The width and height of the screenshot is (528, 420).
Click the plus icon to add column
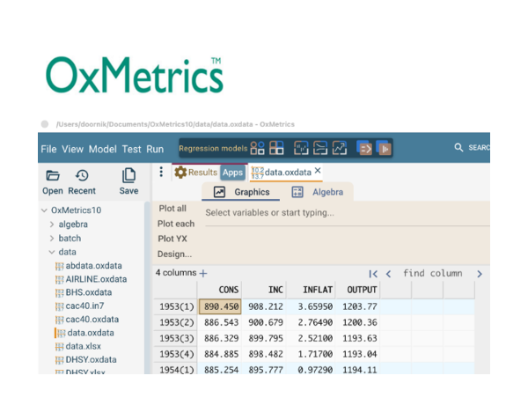point(203,274)
